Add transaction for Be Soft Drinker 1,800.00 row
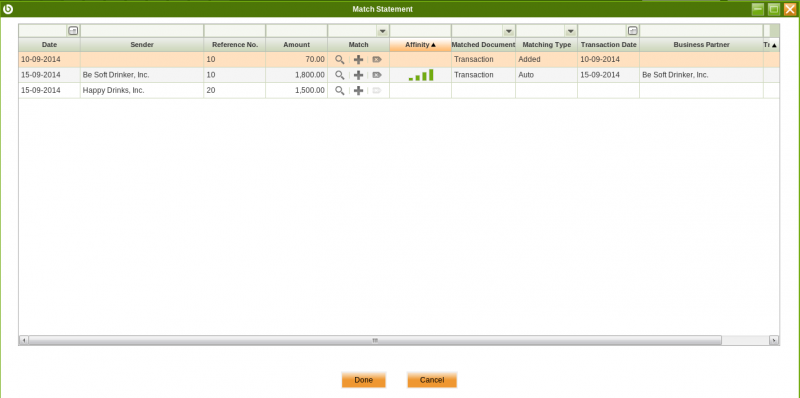 (x=359, y=75)
